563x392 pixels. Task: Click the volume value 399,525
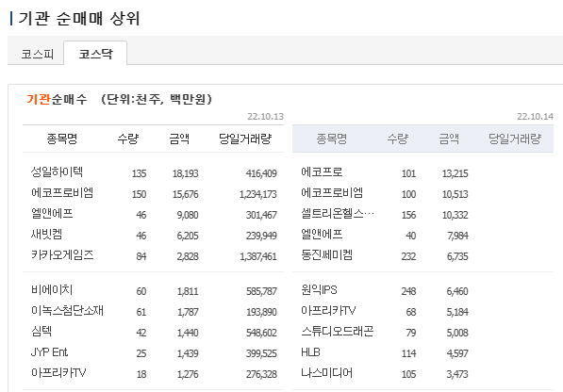(x=261, y=353)
